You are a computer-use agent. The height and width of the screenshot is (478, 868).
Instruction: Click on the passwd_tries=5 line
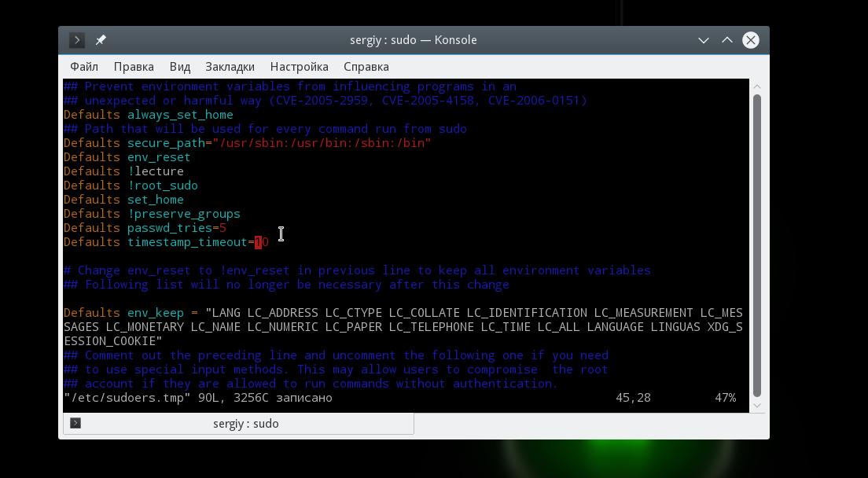(145, 228)
